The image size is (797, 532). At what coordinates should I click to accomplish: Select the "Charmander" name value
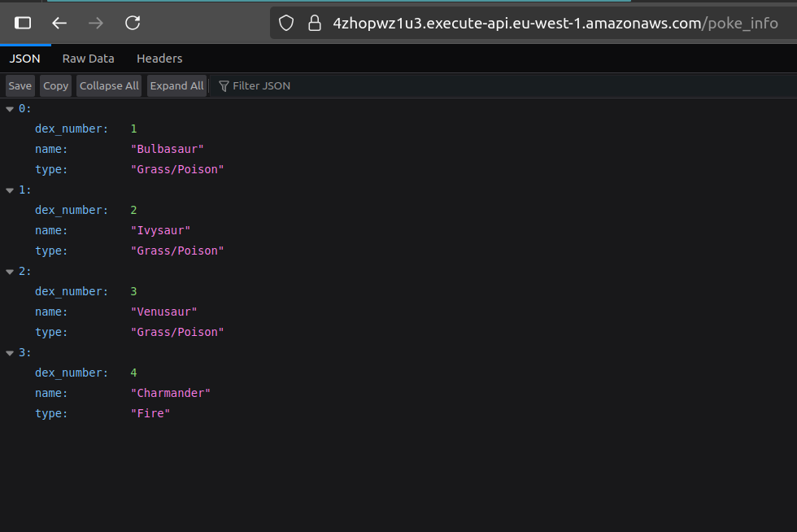point(171,393)
